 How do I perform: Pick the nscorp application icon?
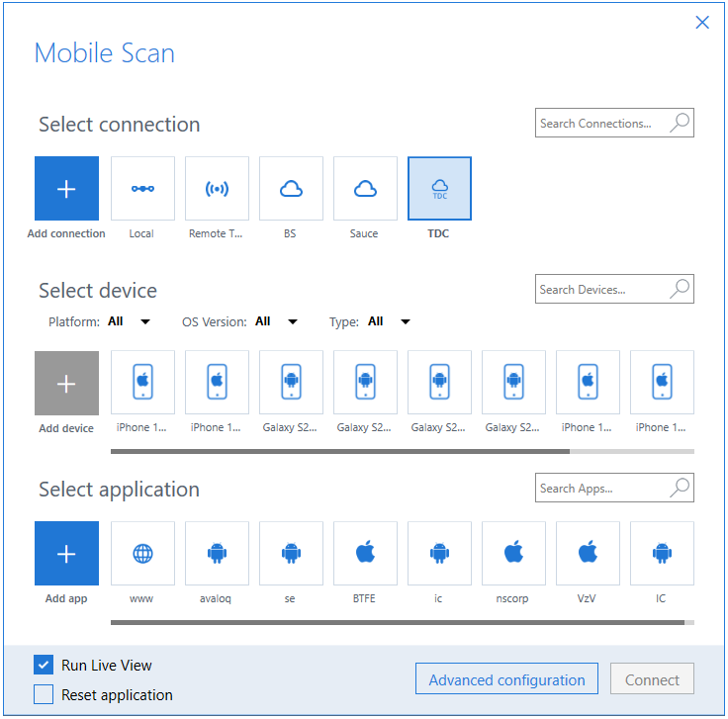tap(513, 553)
